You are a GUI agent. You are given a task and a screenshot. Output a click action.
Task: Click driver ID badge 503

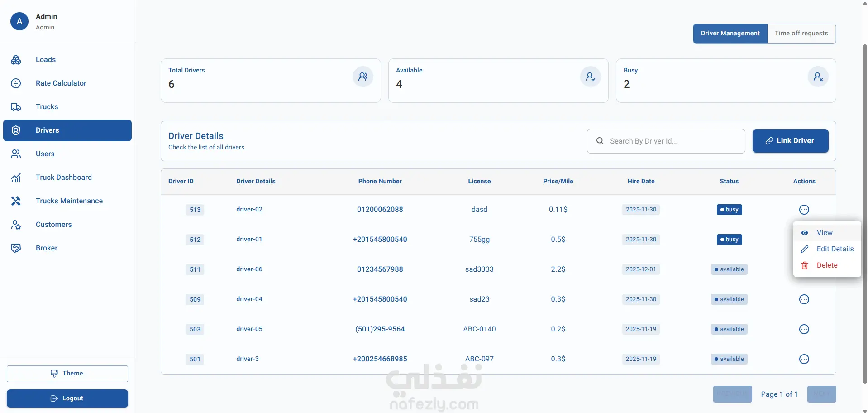point(195,329)
